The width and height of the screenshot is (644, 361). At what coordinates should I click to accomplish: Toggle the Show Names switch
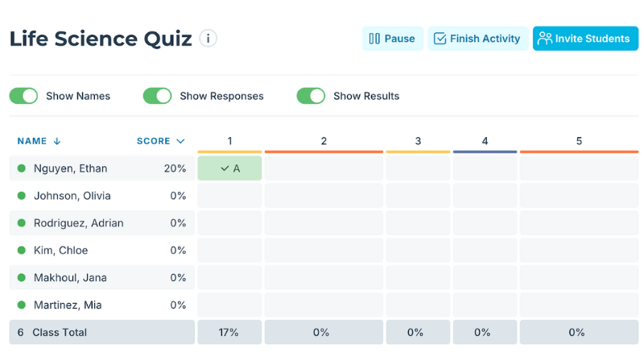pos(24,96)
